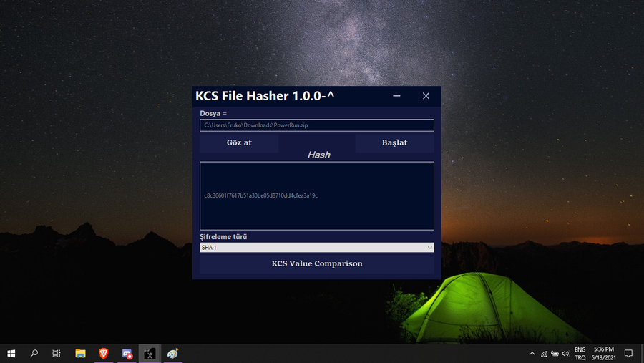644x363 pixels.
Task: Show hidden system tray icons chevron
Action: coord(532,354)
